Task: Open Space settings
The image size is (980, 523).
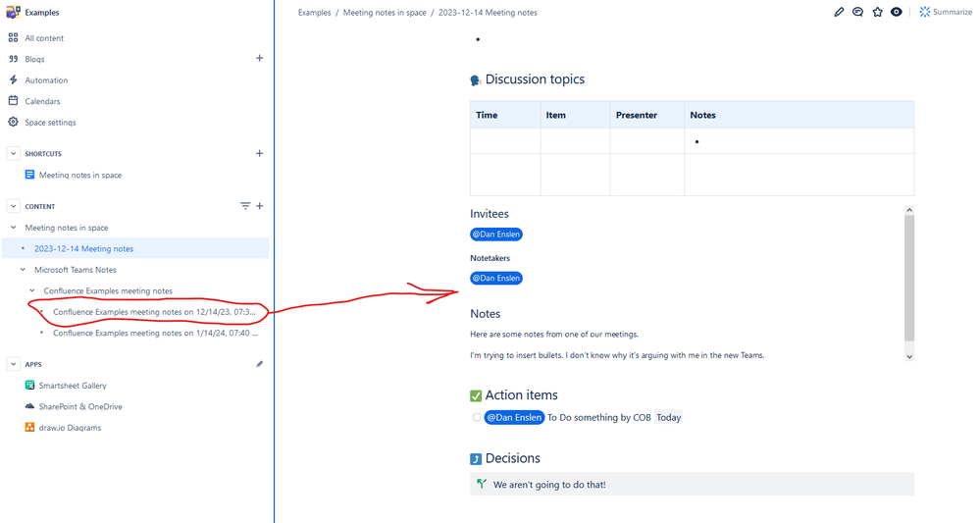Action: [x=50, y=123]
